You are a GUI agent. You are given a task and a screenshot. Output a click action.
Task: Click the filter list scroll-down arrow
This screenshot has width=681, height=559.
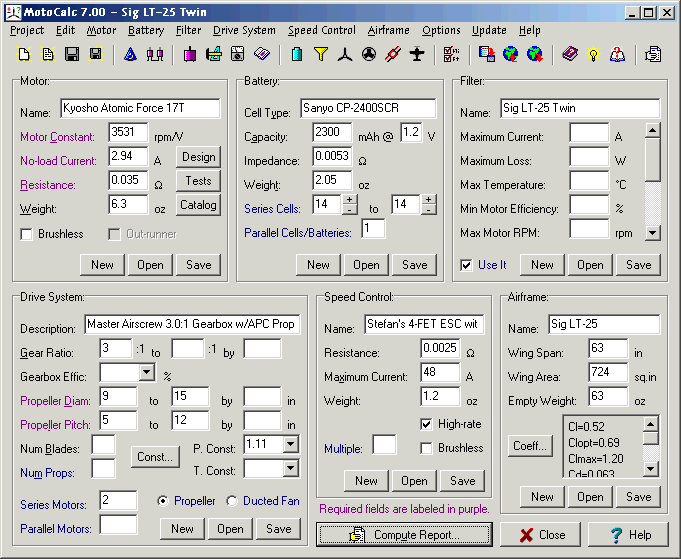click(653, 233)
